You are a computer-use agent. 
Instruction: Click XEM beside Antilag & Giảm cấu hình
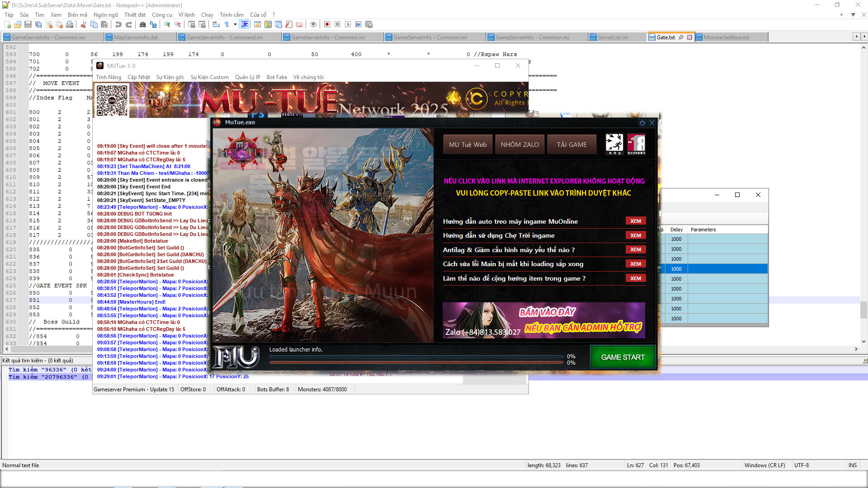coord(636,249)
